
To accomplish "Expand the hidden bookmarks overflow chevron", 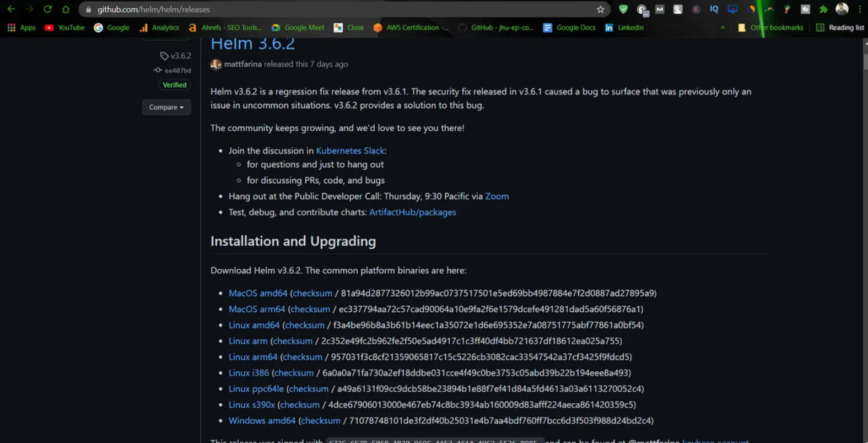I will pyautogui.click(x=723, y=28).
